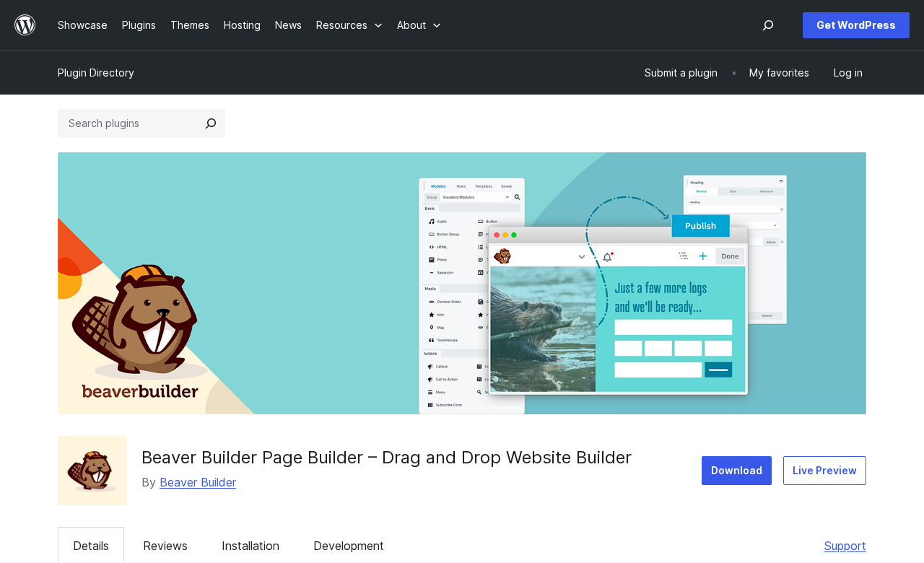Click the Submit a plugin link
924x563 pixels.
click(x=681, y=73)
